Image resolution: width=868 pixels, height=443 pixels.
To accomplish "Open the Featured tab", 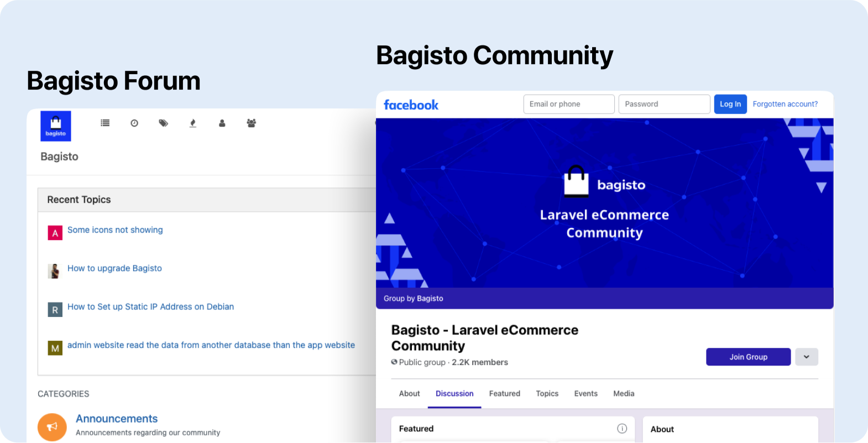I will (505, 394).
